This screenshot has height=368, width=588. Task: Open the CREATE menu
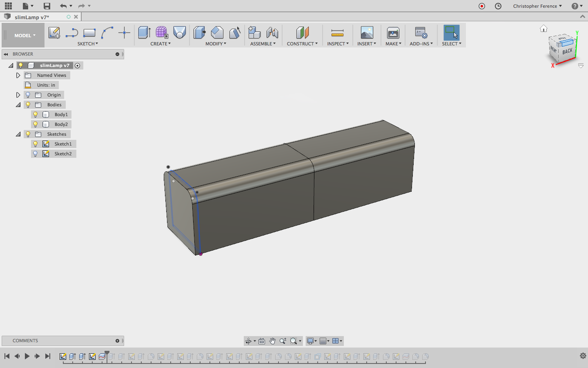point(160,44)
